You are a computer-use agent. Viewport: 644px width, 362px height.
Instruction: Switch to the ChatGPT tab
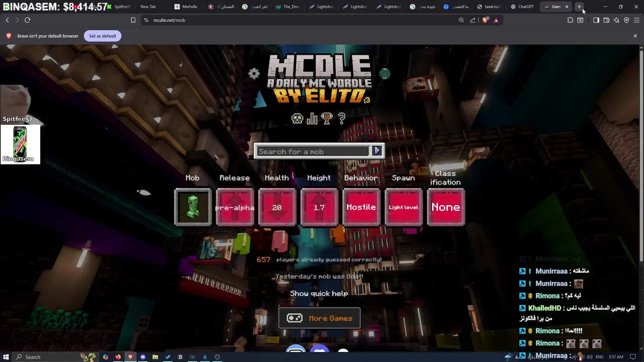coord(522,7)
